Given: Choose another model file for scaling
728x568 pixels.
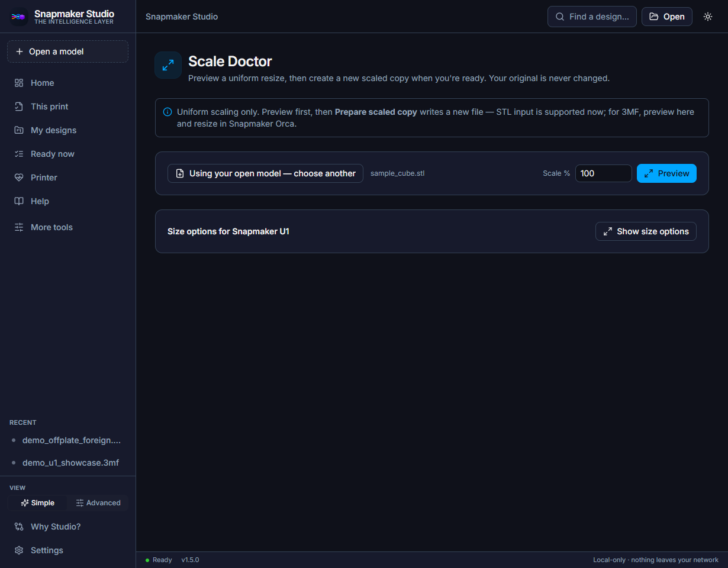Looking at the screenshot, I should [x=265, y=173].
